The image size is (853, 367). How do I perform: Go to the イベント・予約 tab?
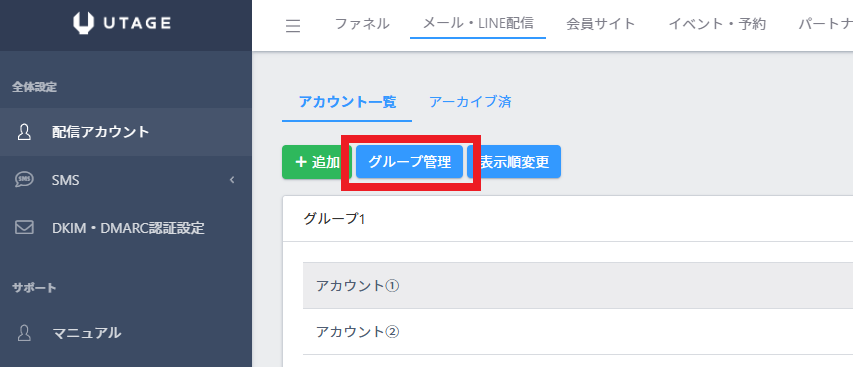716,24
